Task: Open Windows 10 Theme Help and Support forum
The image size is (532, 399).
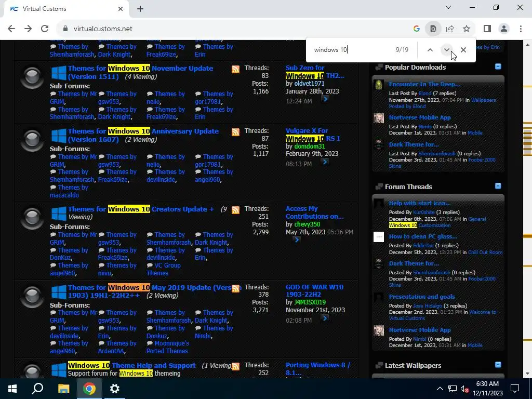Action: 131,365
